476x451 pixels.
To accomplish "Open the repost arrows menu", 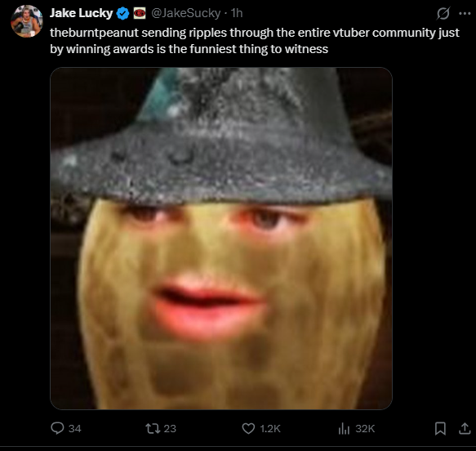I will click(153, 428).
